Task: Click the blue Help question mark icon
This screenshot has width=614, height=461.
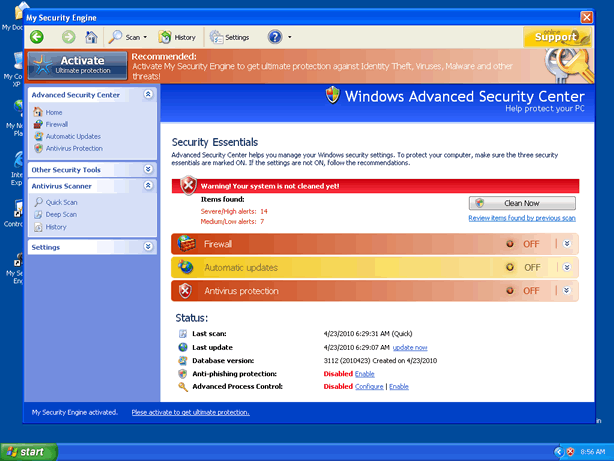Action: pos(275,37)
